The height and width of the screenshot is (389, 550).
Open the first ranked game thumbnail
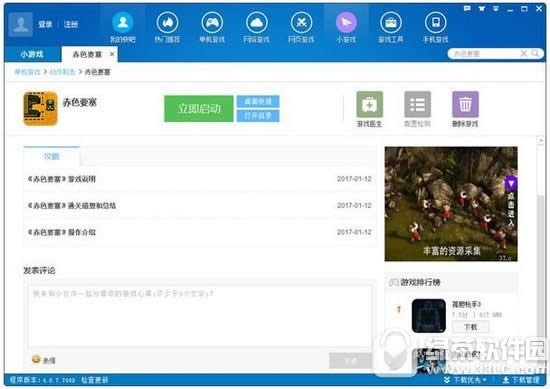[x=429, y=316]
